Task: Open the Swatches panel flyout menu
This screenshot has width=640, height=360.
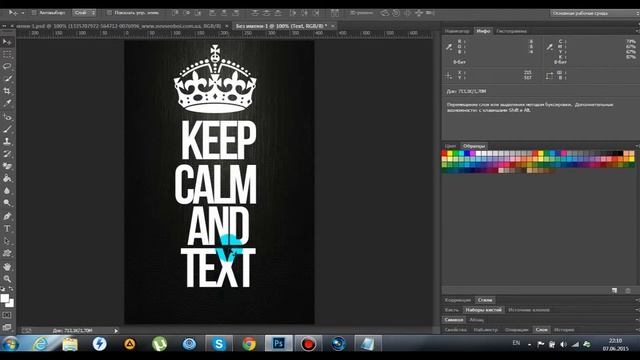Action: pyautogui.click(x=637, y=146)
